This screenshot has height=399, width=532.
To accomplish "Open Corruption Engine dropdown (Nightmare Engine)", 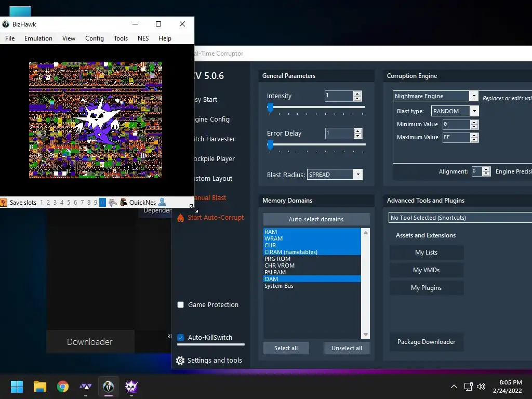I will click(474, 96).
